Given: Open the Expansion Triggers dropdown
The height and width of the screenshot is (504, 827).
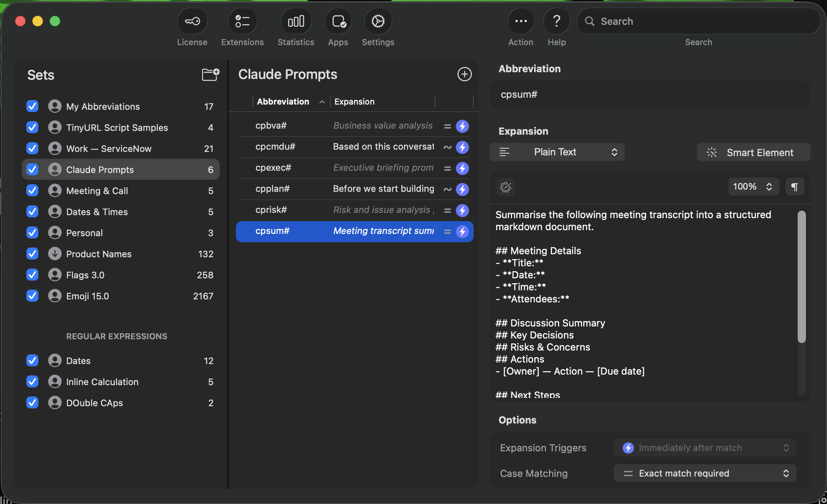Looking at the screenshot, I should tap(705, 448).
